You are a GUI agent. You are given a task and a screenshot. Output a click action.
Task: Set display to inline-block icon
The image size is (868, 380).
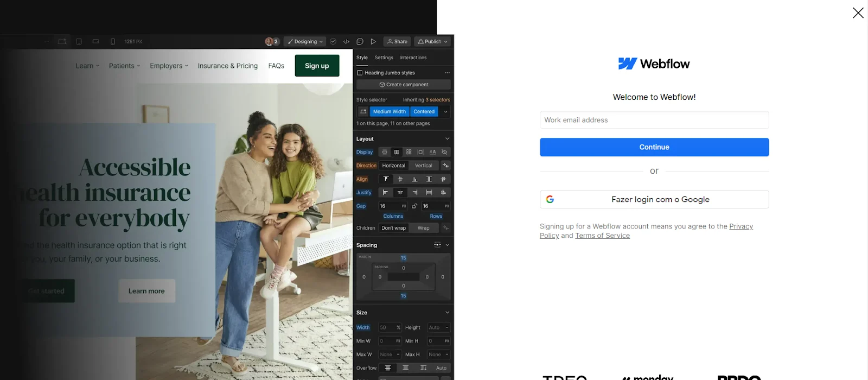(420, 152)
